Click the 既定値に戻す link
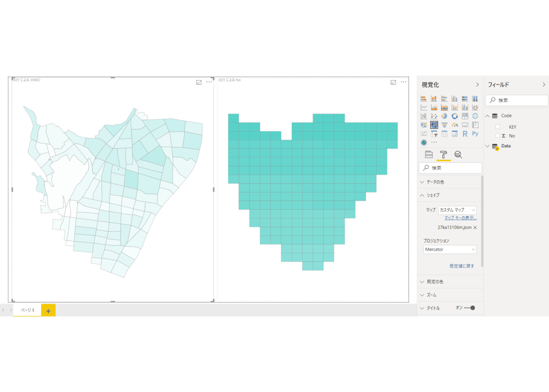549x392 pixels. pos(462,266)
